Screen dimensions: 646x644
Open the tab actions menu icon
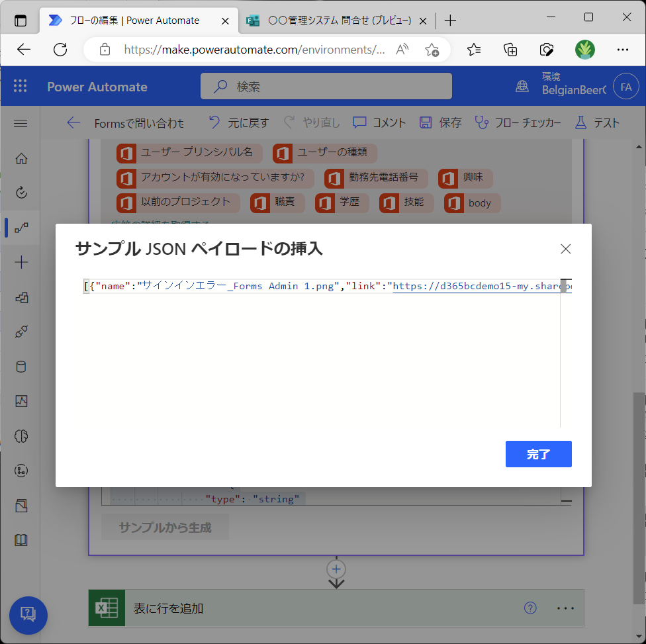coord(20,21)
